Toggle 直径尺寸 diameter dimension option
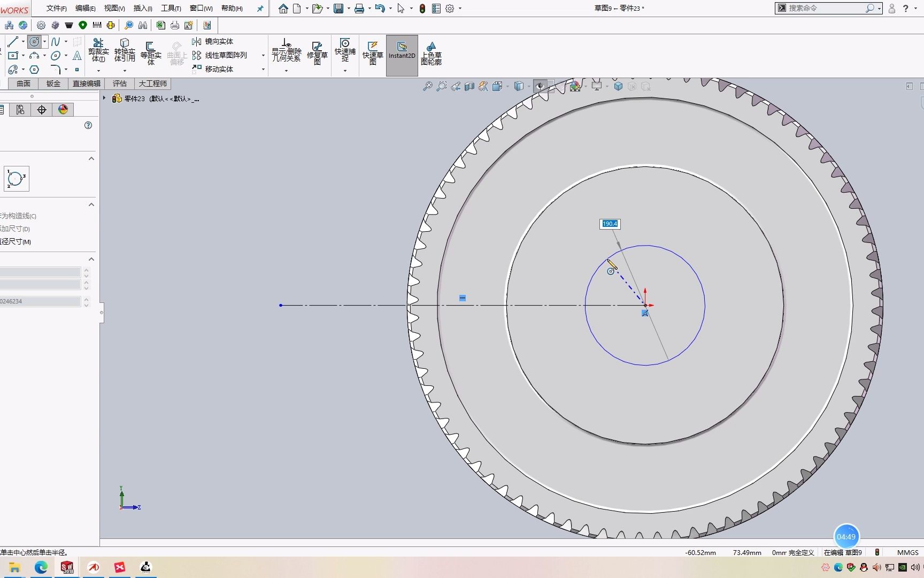 (x=16, y=242)
